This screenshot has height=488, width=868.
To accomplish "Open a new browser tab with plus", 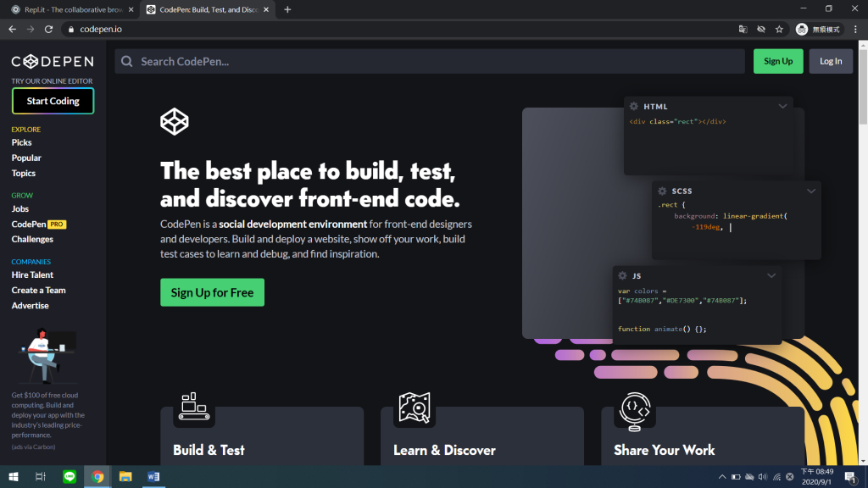I will 287,9.
